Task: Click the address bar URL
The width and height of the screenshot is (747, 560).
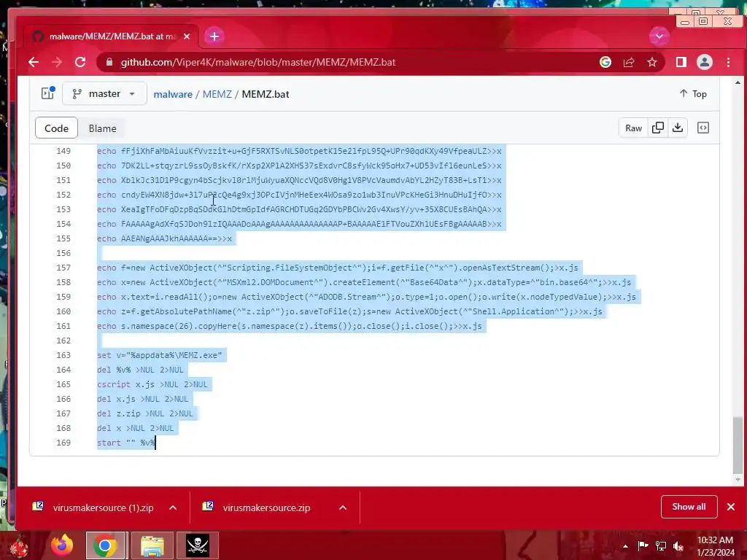Action: coord(258,63)
